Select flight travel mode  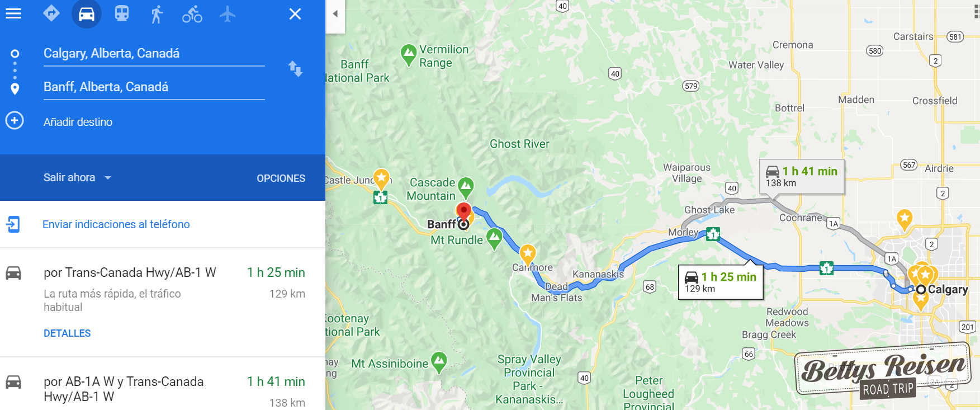pyautogui.click(x=228, y=13)
